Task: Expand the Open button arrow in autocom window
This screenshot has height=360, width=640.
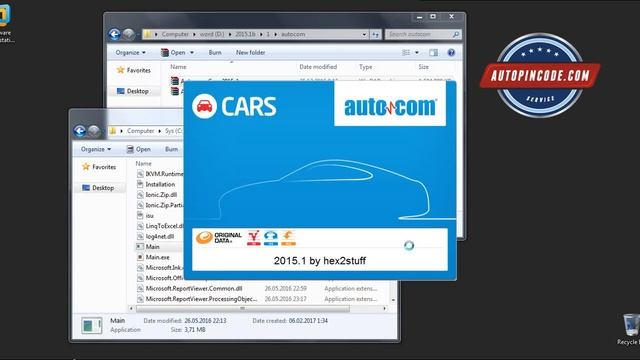Action: [x=192, y=53]
